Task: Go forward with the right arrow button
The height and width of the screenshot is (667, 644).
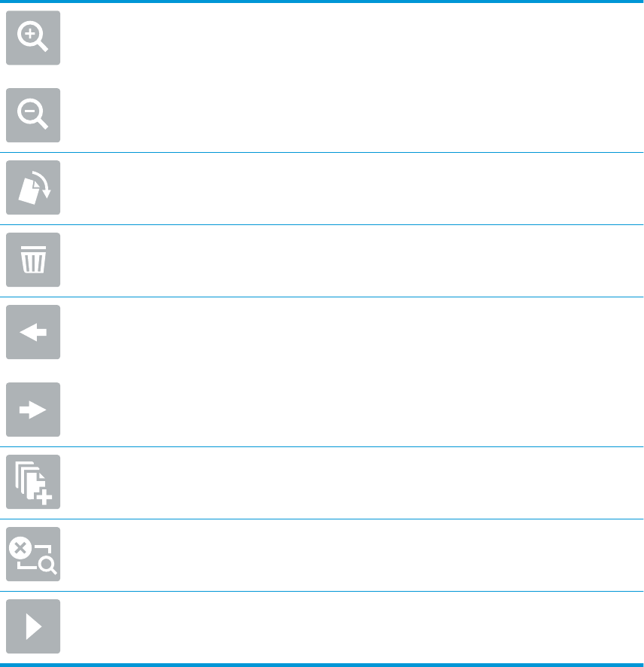Action: pos(33,410)
